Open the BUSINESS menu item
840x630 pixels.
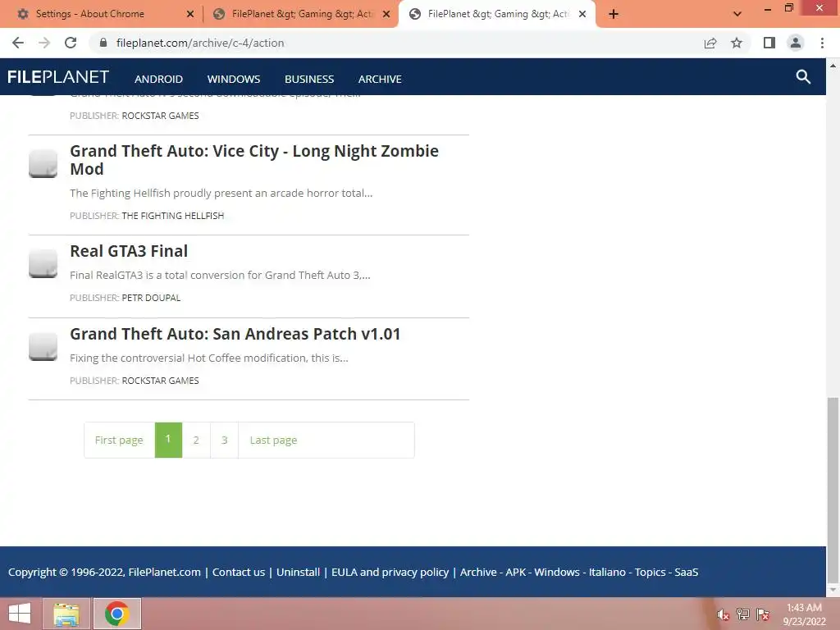click(309, 79)
